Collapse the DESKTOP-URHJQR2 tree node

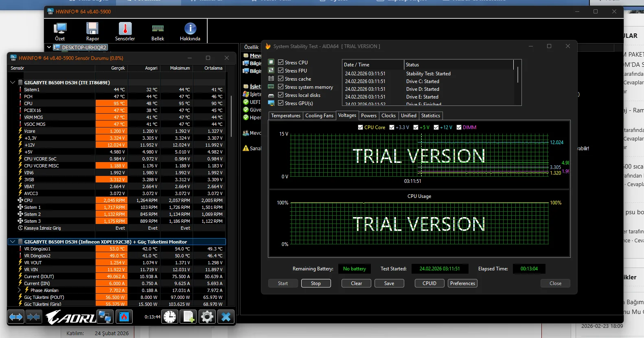click(x=49, y=47)
